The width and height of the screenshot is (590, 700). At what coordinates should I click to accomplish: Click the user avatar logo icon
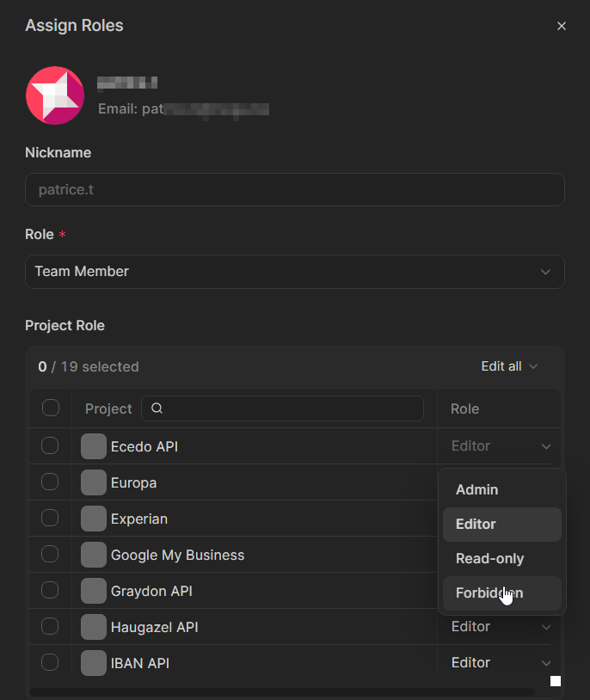(x=55, y=95)
